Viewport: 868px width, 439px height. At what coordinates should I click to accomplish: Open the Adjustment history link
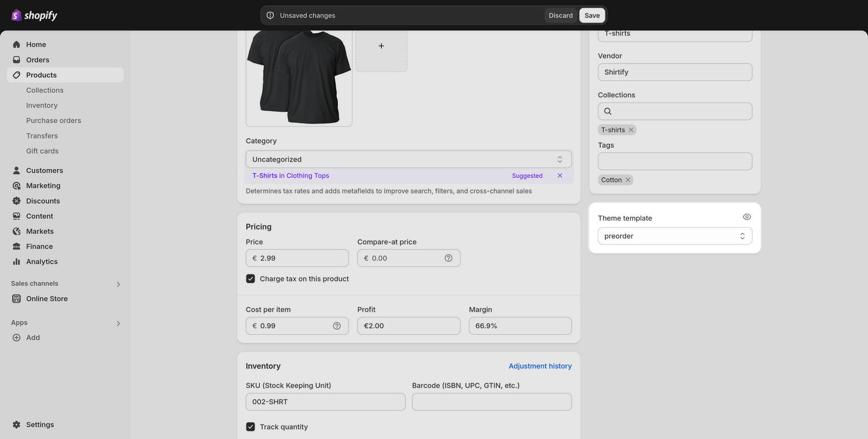click(x=540, y=366)
